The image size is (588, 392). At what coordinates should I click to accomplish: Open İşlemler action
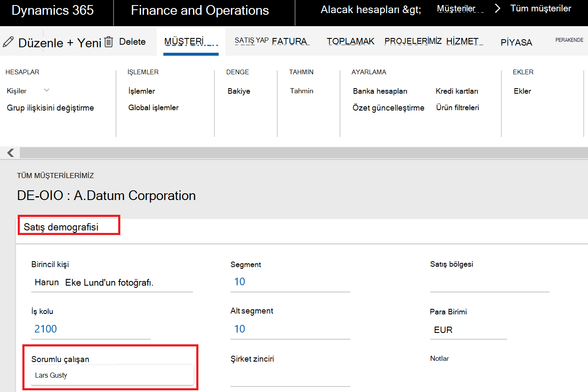click(141, 91)
